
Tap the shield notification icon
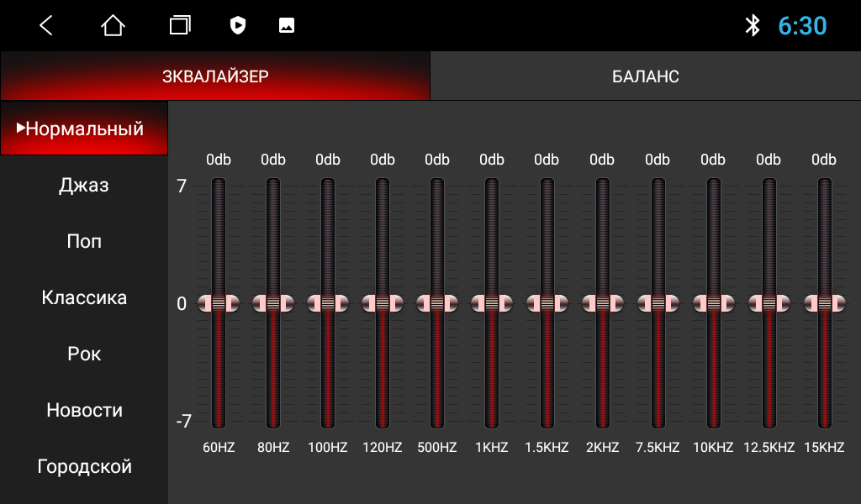click(x=238, y=25)
